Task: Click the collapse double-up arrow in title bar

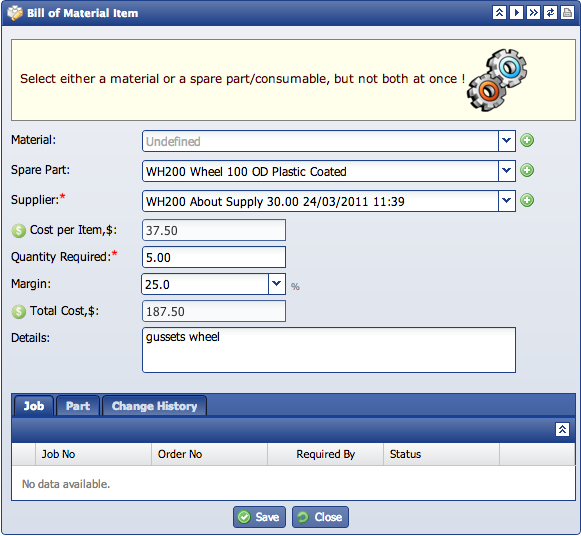Action: 499,13
